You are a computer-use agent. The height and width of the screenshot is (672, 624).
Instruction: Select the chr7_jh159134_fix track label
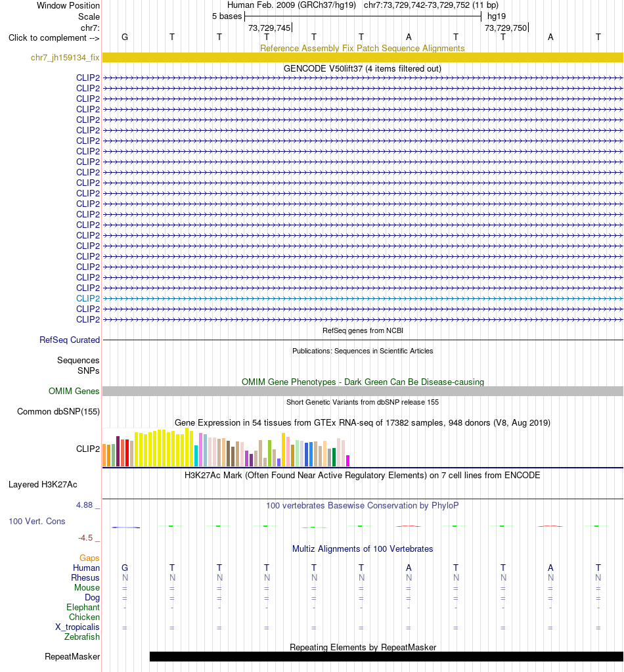pos(65,57)
